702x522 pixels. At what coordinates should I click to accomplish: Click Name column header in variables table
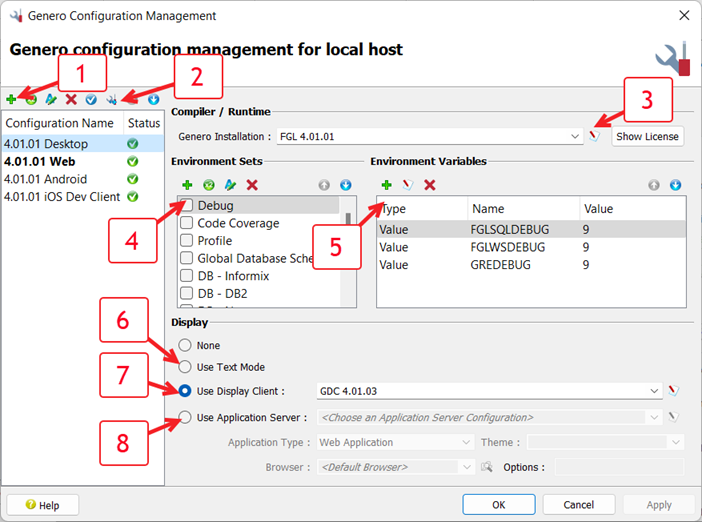523,209
